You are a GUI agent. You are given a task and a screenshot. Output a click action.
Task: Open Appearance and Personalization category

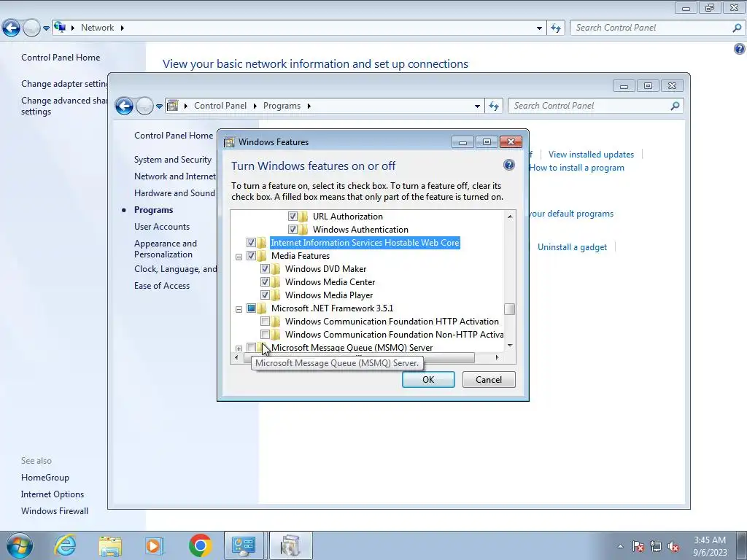point(166,249)
